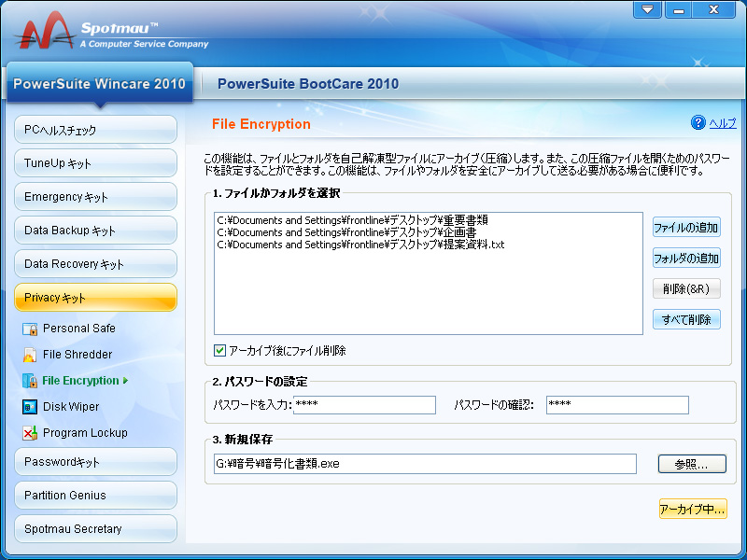Click the 削除(&R) button

coord(686,288)
